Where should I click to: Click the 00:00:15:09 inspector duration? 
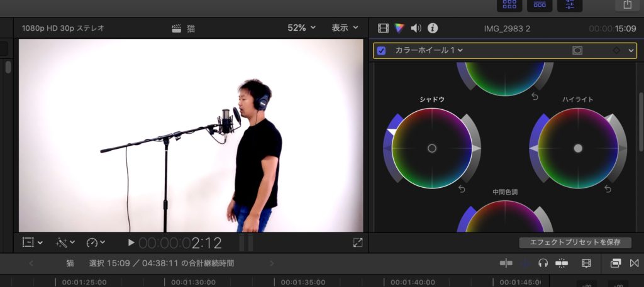pyautogui.click(x=613, y=29)
